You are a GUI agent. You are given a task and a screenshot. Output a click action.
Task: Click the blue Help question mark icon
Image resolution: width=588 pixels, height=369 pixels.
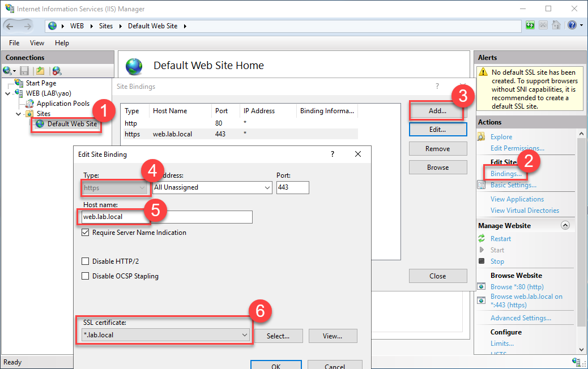(x=572, y=25)
